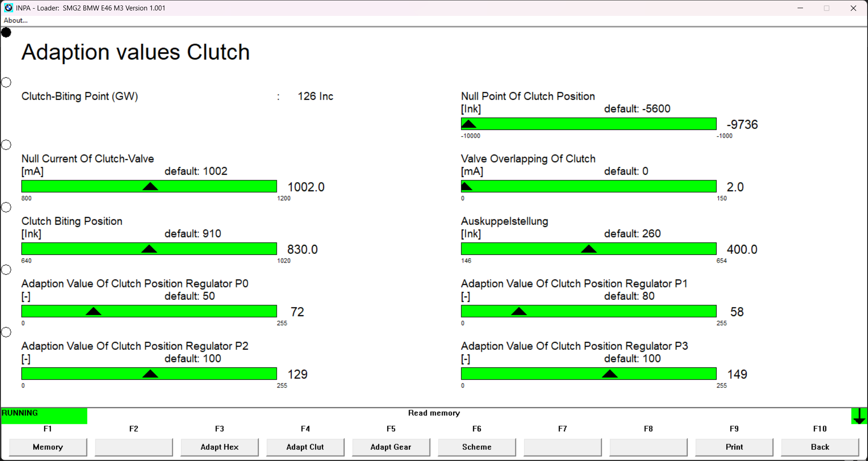
Task: Click the 1002.0 null current value
Action: 306,187
